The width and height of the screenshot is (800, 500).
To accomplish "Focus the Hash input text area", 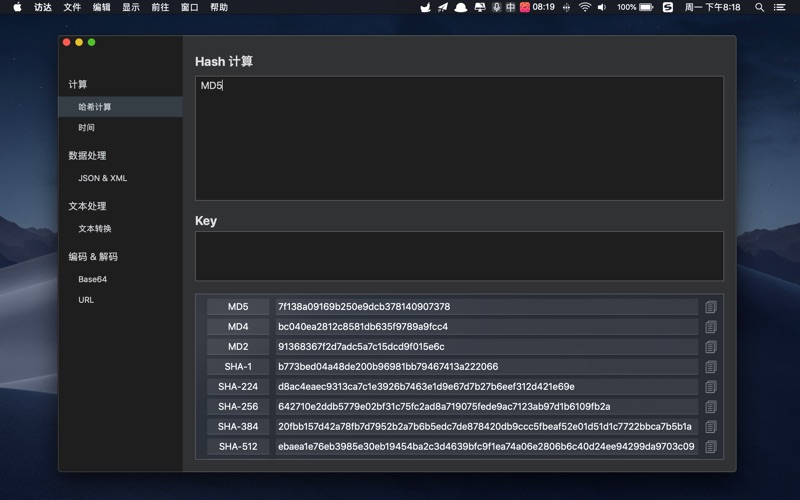I will [459, 138].
